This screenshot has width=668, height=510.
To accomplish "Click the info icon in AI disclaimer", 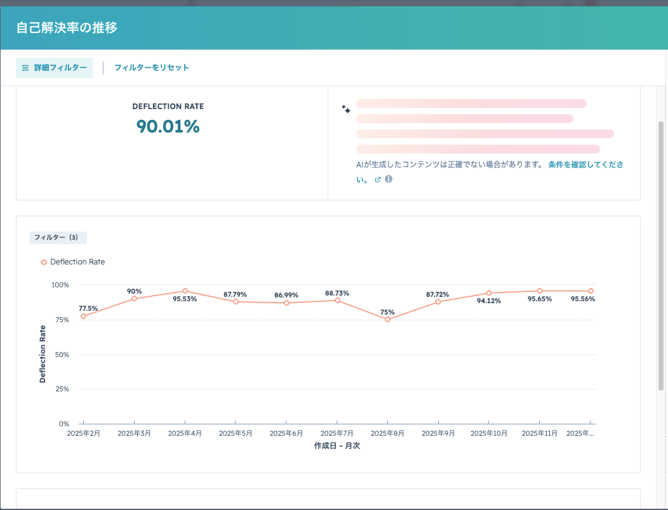I will point(389,179).
